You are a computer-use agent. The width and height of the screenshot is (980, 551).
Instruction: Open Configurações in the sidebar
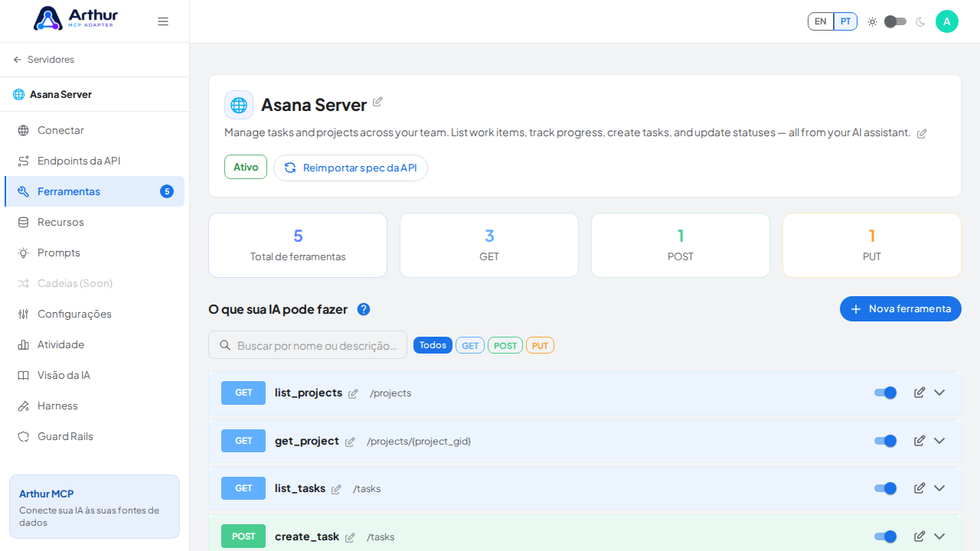(94, 314)
